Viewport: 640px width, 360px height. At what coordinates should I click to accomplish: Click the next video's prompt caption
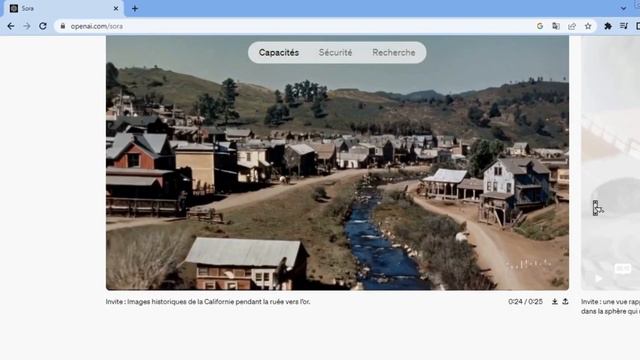point(610,307)
